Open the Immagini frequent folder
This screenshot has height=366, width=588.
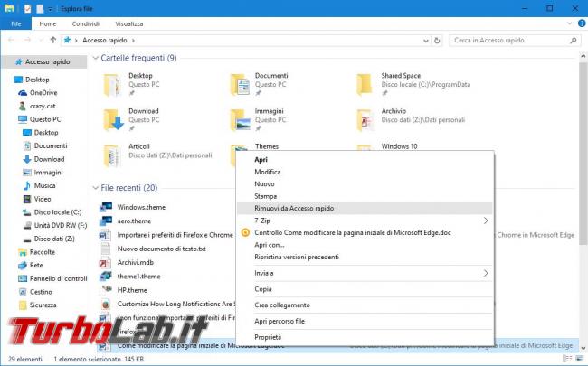259,120
